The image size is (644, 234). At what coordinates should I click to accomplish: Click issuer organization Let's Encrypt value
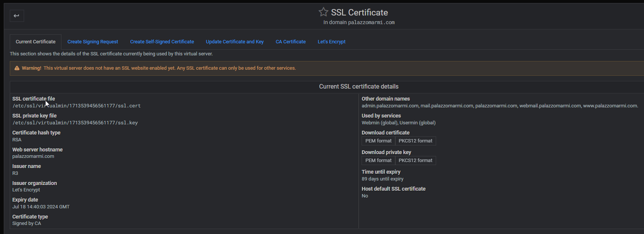pos(26,190)
